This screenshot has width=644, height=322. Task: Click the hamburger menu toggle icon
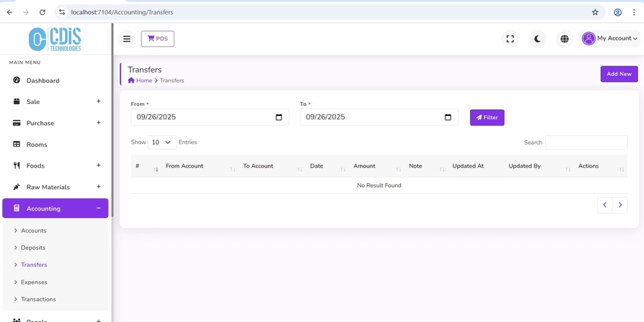click(x=127, y=39)
